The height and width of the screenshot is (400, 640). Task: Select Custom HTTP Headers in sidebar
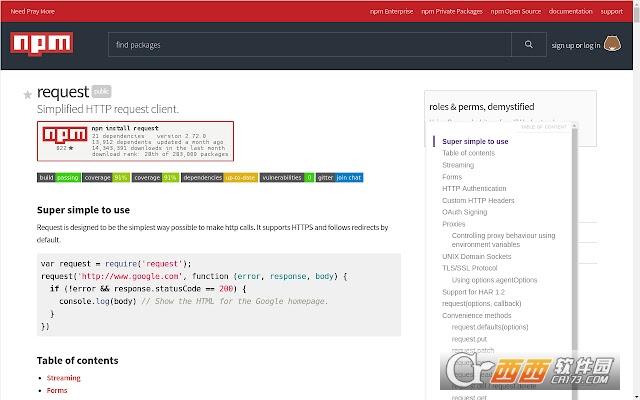point(478,200)
